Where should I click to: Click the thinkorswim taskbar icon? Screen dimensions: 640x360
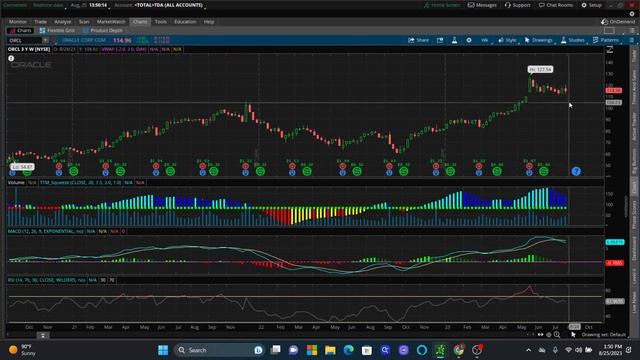click(440, 350)
